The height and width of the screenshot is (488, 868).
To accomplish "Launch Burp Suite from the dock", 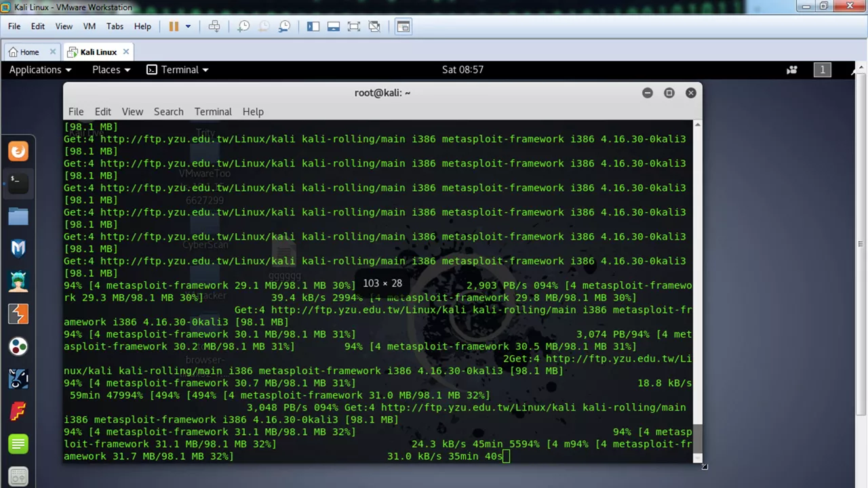I will (18, 314).
